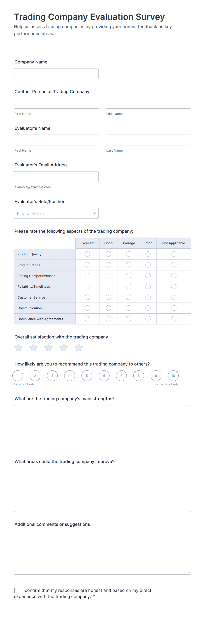Mark Customer Service as Poor

point(148,297)
